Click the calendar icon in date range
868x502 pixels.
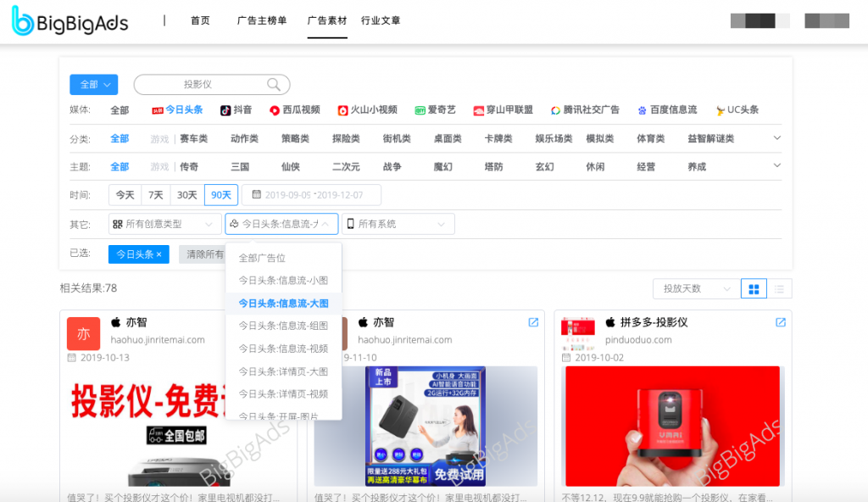pyautogui.click(x=256, y=194)
